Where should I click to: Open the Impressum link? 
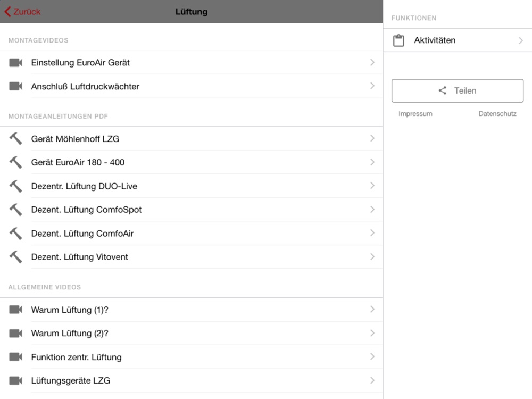pos(415,114)
